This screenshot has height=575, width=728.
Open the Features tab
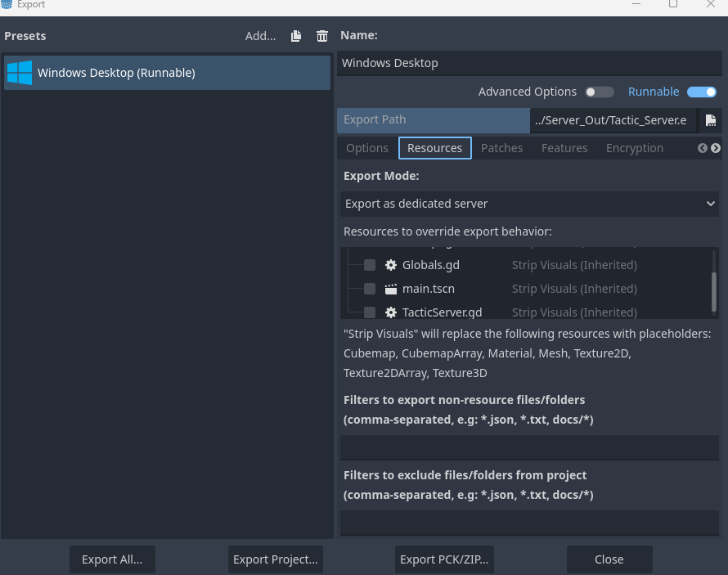click(x=564, y=148)
